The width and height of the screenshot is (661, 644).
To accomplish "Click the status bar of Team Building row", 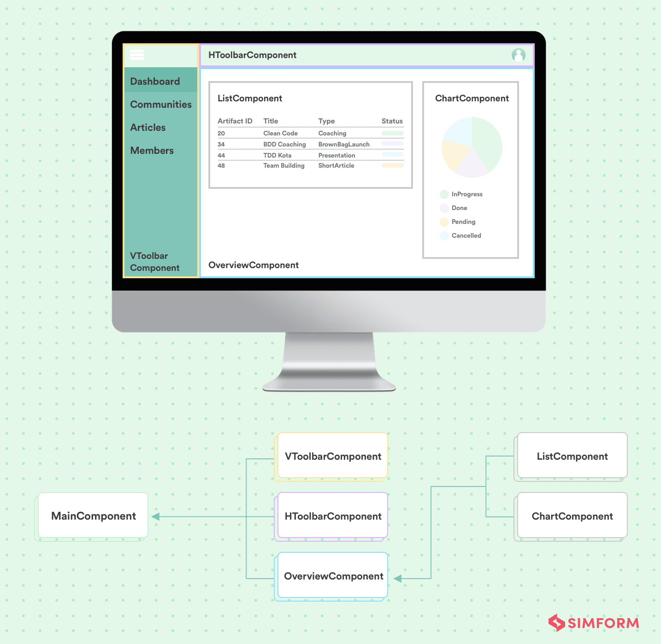I will [393, 165].
